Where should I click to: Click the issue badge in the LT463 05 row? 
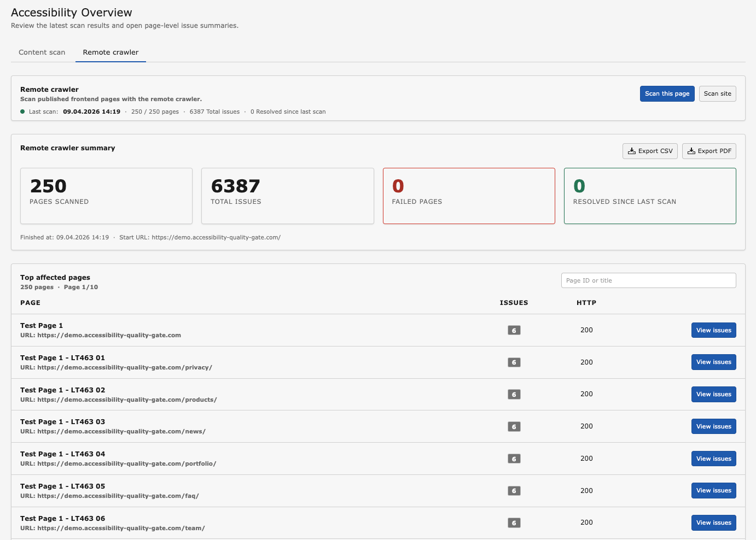(514, 491)
